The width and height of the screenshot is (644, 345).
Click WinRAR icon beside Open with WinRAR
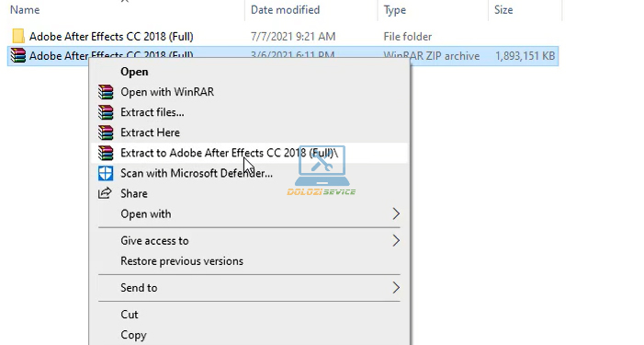tap(106, 92)
